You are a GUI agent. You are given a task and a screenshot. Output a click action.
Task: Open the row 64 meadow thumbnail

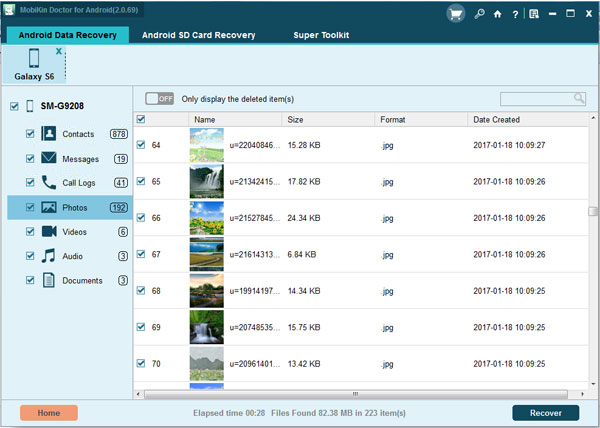[x=207, y=145]
